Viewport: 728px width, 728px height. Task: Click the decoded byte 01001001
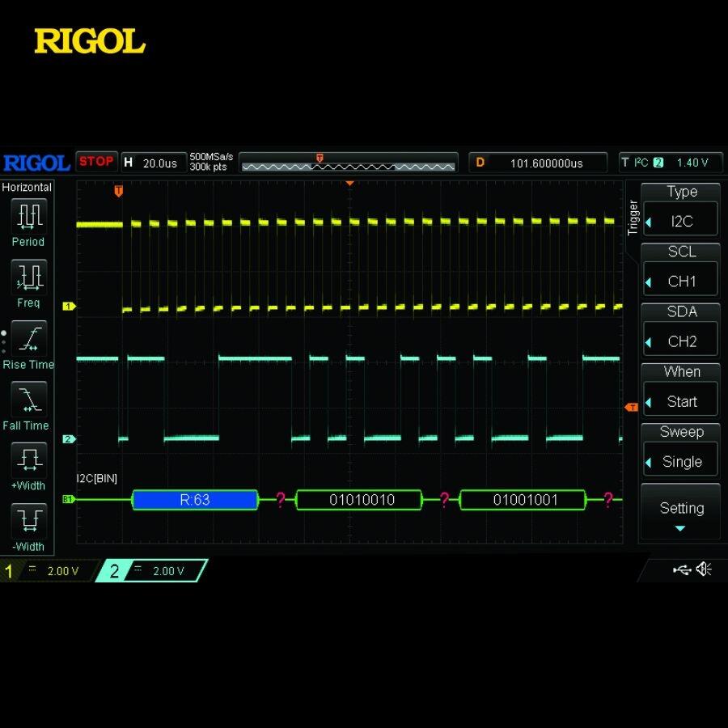[x=523, y=500]
